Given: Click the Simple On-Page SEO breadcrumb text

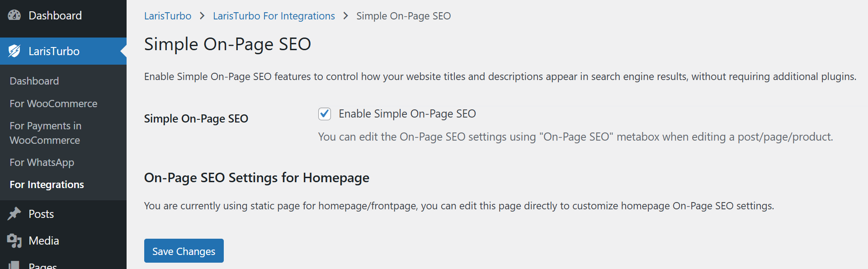Looking at the screenshot, I should [403, 16].
